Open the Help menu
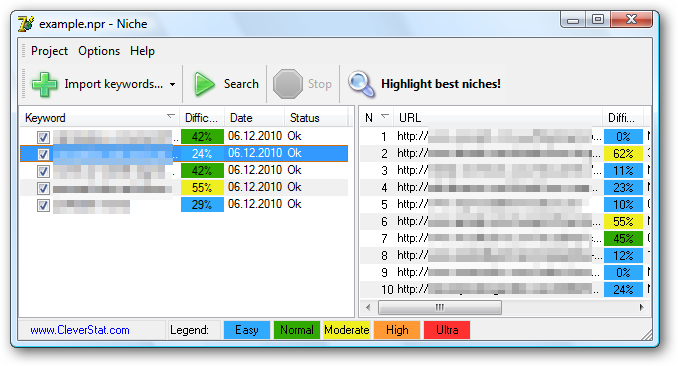This screenshot has width=678, height=366. [x=142, y=51]
